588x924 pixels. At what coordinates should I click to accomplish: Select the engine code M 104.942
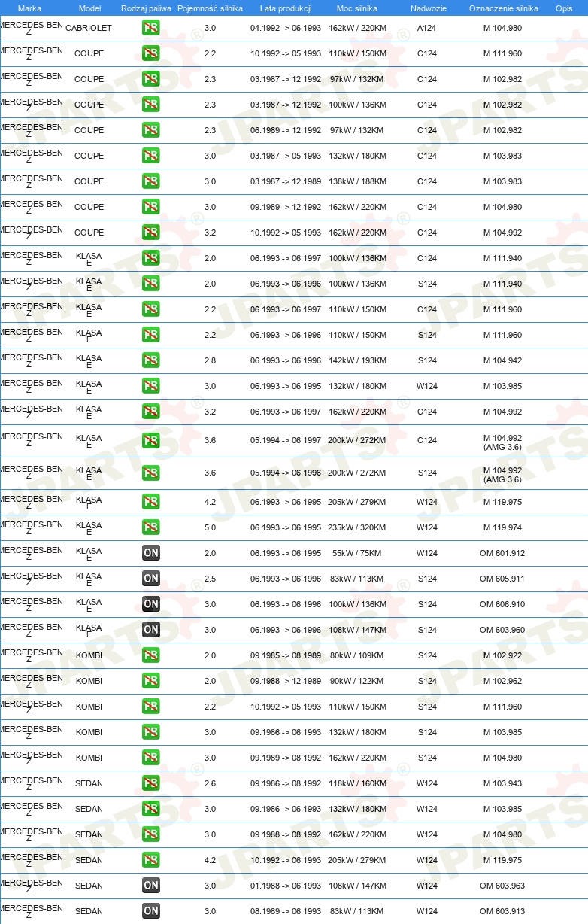click(502, 360)
